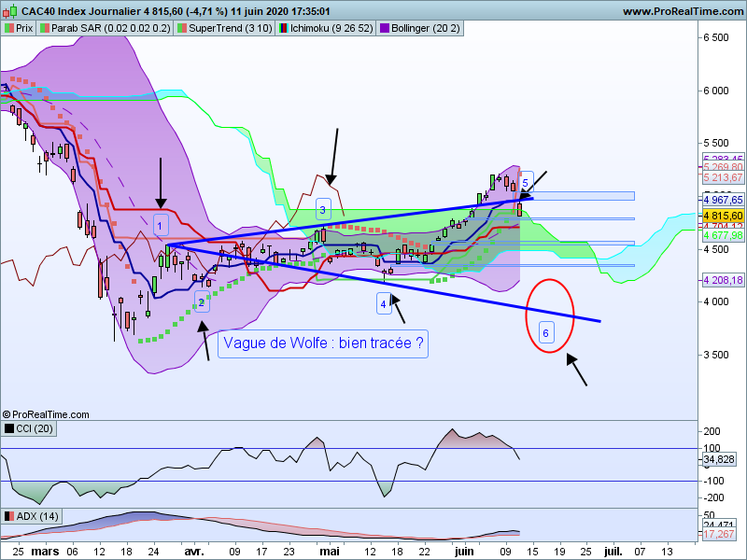Click the 'avr.' month label on the time axis

click(194, 552)
